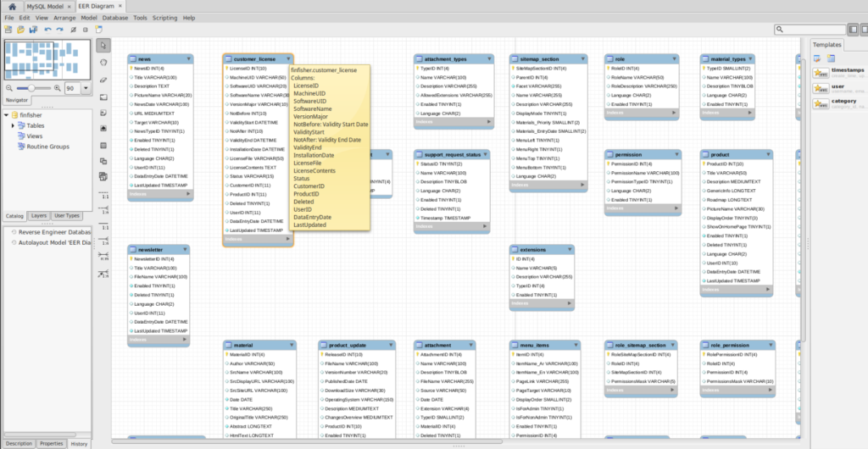This screenshot has width=868, height=449.
Task: Click the undo arrow in toolbar
Action: [48, 29]
